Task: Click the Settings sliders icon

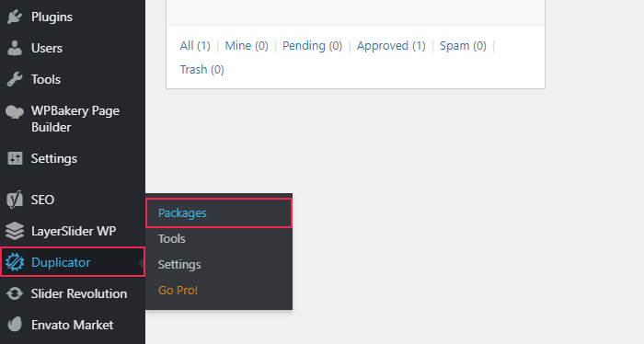Action: pos(15,158)
